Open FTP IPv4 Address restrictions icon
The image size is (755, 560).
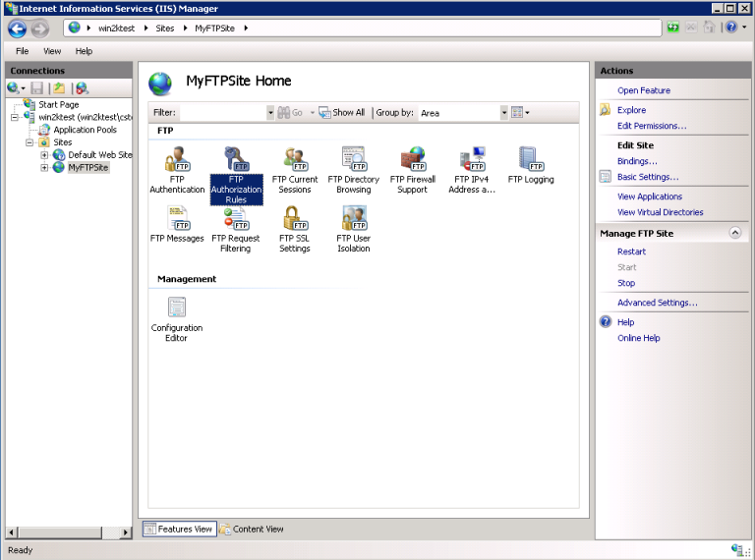point(472,170)
